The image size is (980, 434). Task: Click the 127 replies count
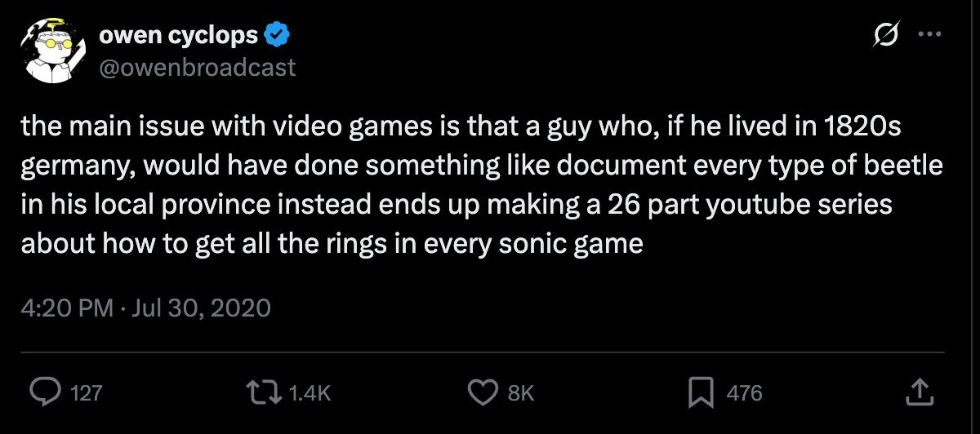tap(87, 393)
